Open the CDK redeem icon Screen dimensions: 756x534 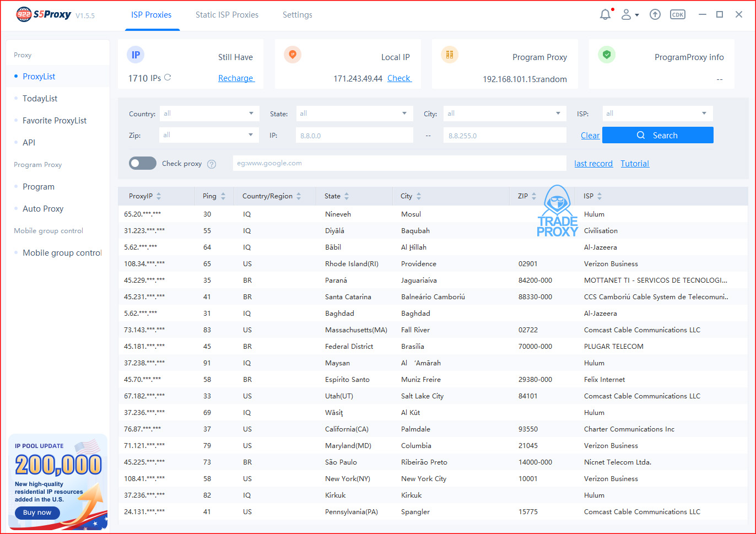pyautogui.click(x=678, y=15)
